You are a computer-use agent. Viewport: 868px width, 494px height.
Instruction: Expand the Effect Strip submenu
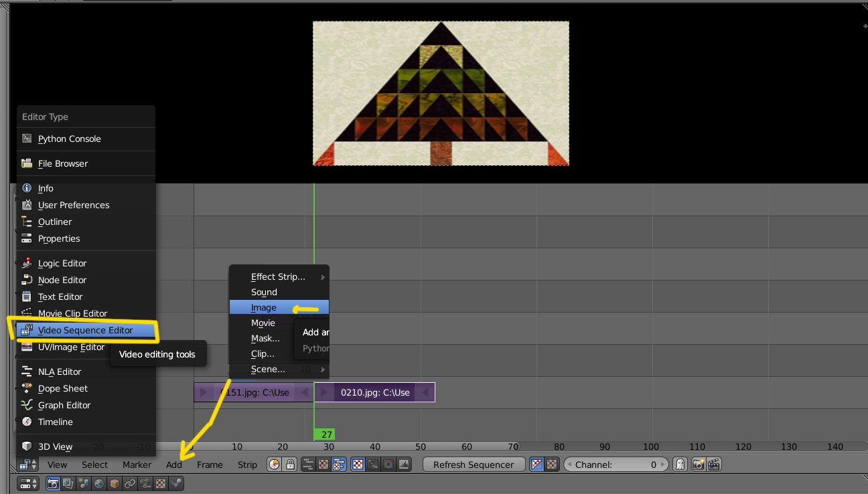click(279, 276)
